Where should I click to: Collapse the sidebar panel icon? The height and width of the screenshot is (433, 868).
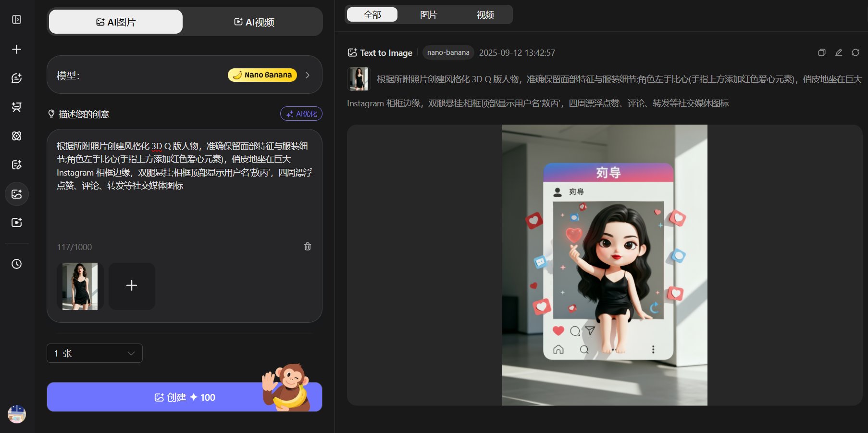16,20
